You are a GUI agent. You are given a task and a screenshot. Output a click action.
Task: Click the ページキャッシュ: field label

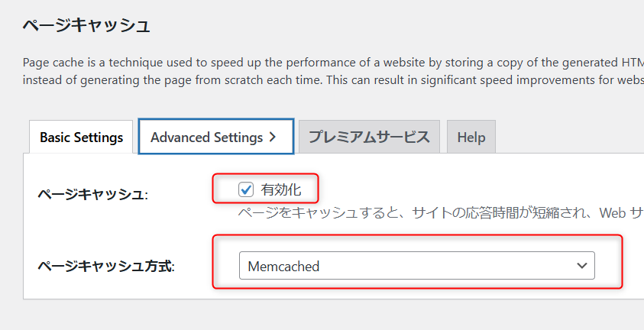(92, 195)
